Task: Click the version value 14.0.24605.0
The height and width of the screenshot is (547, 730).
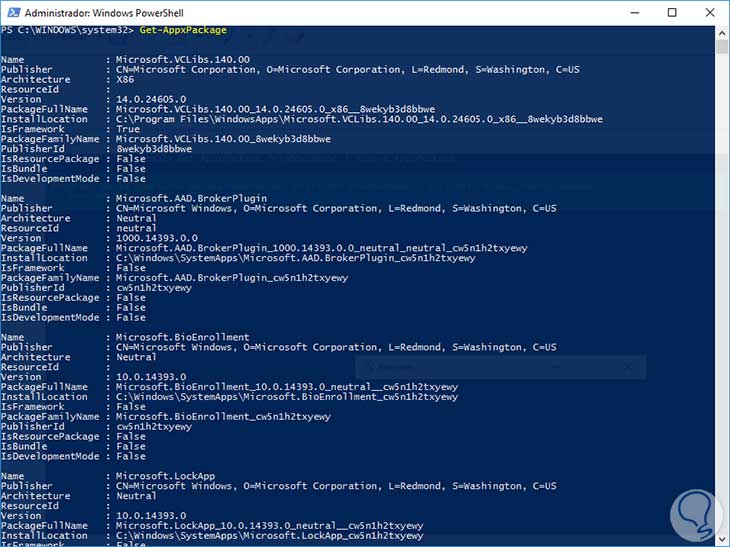Action: (x=151, y=99)
